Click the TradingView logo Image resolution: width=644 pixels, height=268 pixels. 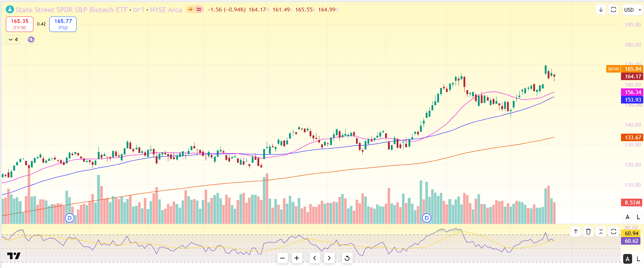tap(14, 256)
